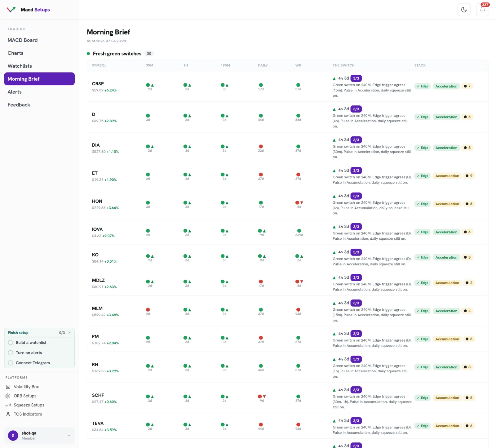The height and width of the screenshot is (448, 496).
Task: Click the green up triangle in PM switch
Action: pos(334,334)
